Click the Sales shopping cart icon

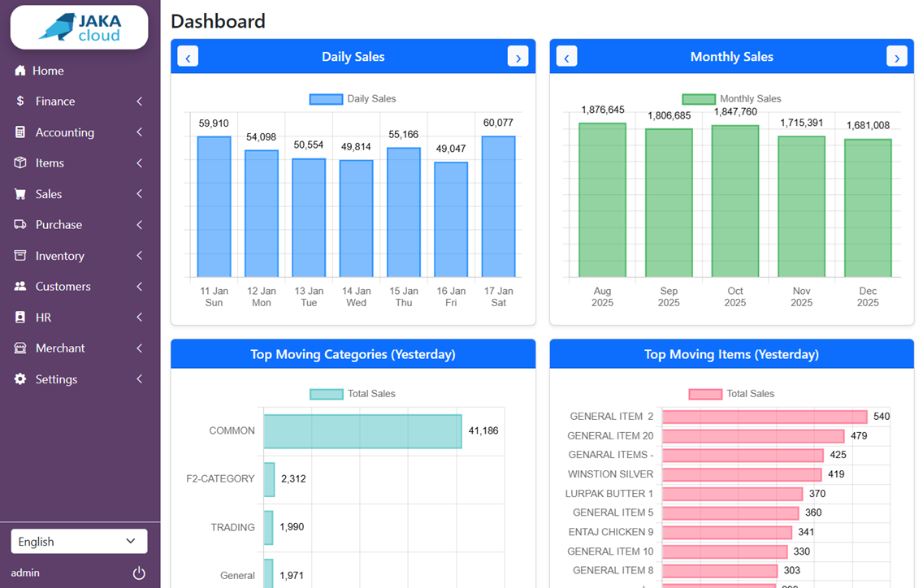pos(19,193)
